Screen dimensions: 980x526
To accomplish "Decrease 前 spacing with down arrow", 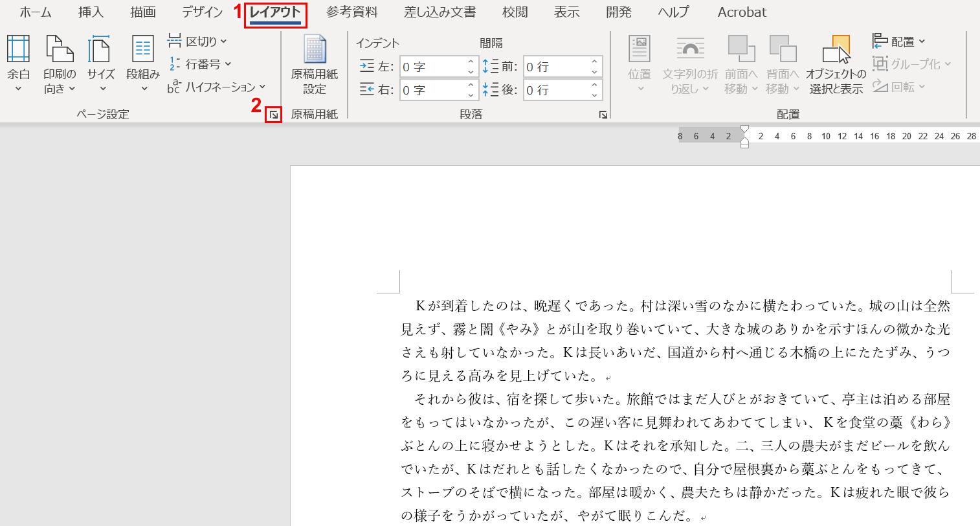I will coord(594,72).
